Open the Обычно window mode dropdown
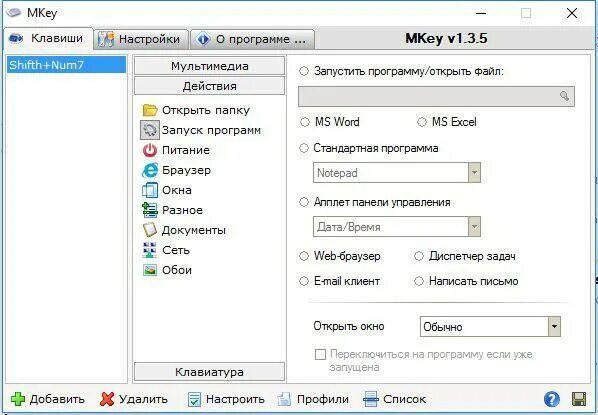 (555, 327)
